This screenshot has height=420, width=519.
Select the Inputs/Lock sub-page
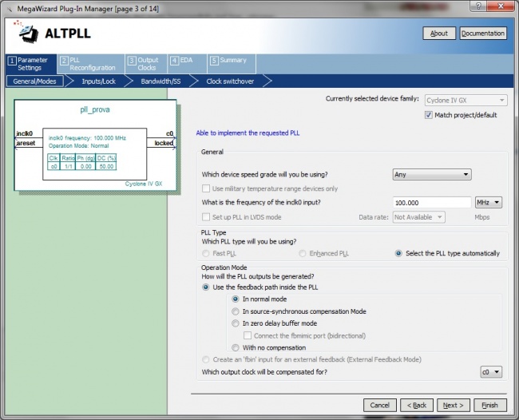99,81
